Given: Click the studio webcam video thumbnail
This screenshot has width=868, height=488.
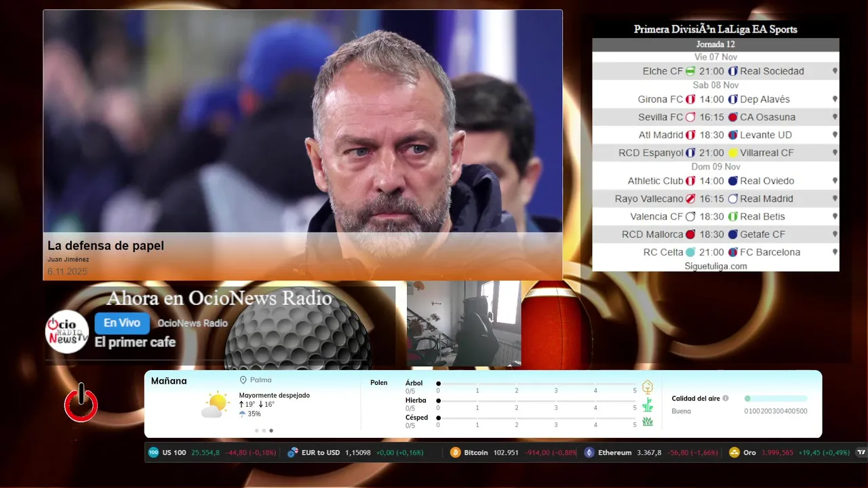Looking at the screenshot, I should coord(464,324).
